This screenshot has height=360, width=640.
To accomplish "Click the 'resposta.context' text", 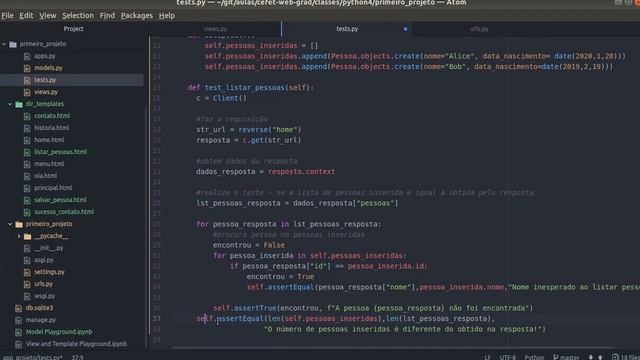I will 301,172.
